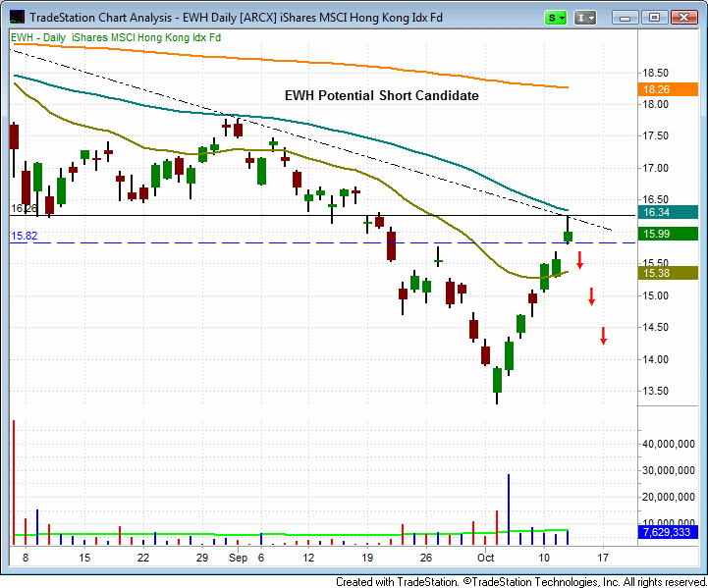Open the gray I interval-link dropdown
Screen dimensions: 708x588
(x=584, y=18)
